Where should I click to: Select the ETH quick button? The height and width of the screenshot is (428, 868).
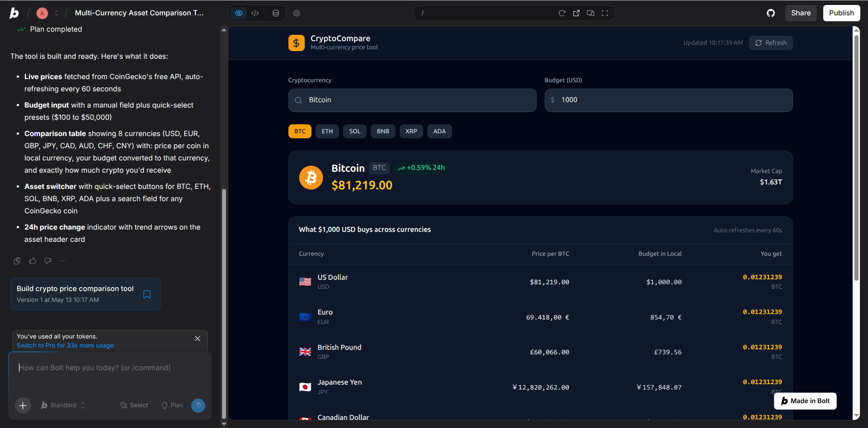coord(327,132)
